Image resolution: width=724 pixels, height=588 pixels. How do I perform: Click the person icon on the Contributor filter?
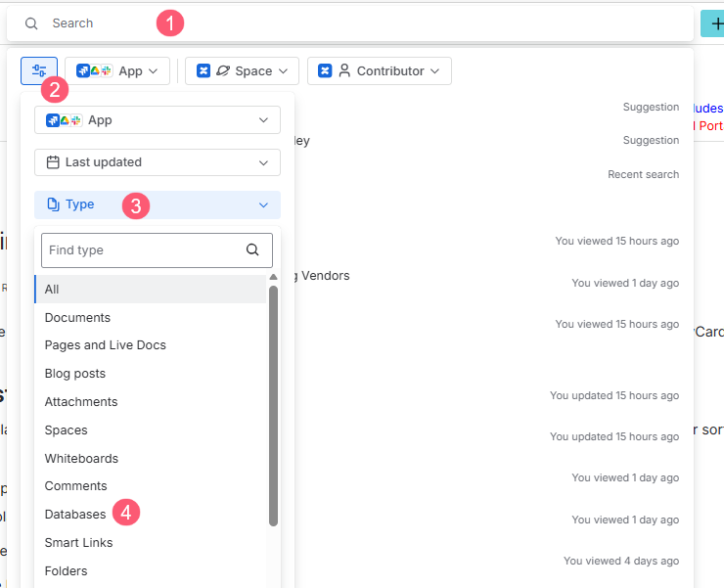tap(344, 70)
